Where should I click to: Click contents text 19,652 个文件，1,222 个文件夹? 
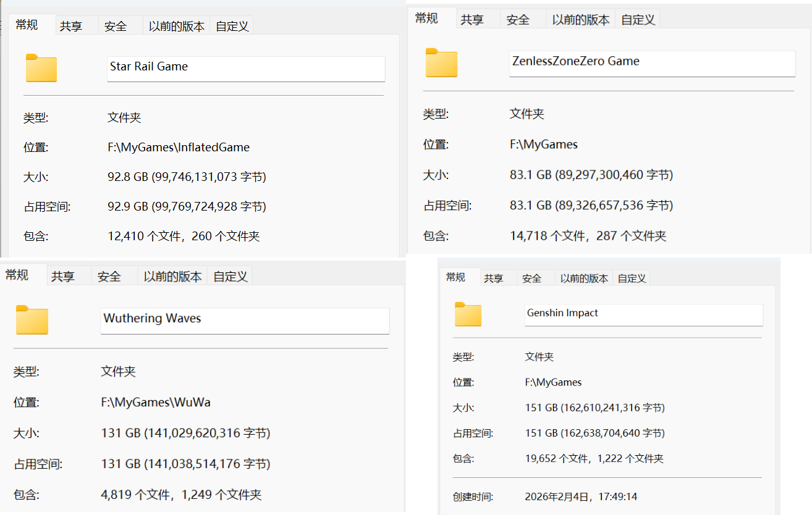pos(594,459)
